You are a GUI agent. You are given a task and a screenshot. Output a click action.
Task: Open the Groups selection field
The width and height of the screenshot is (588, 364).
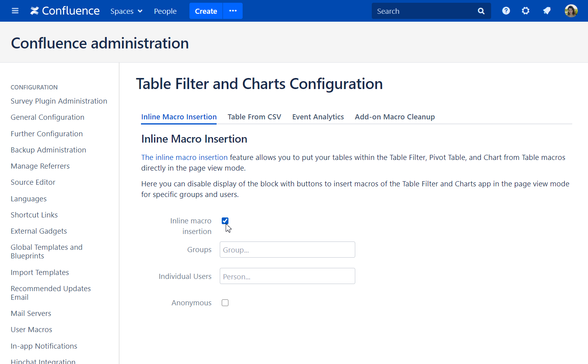[x=287, y=249]
